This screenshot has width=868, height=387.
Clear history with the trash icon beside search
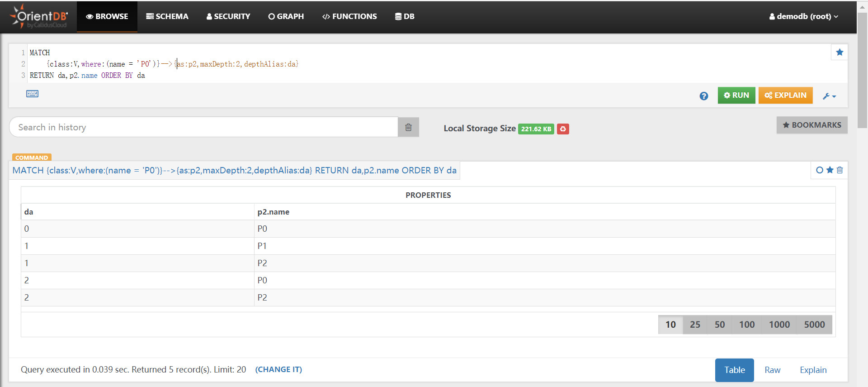409,127
